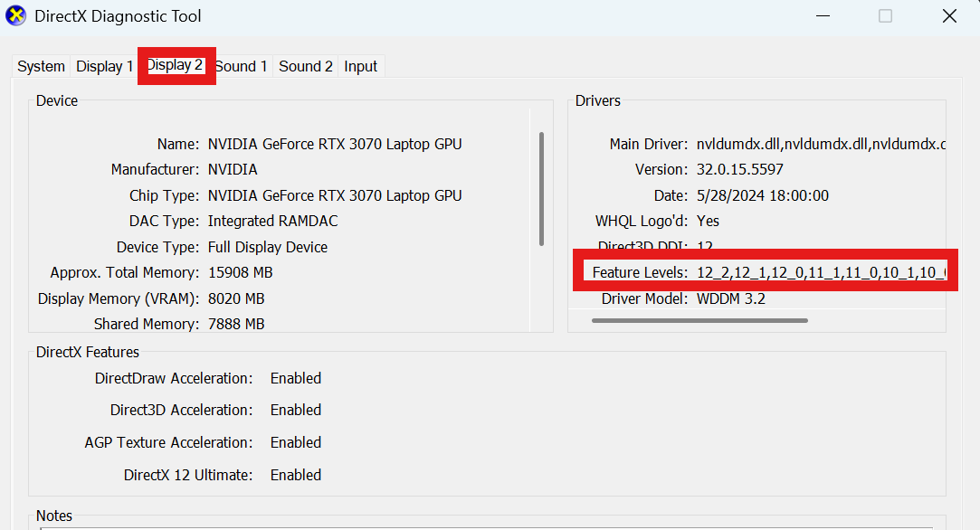Close the DirectX Diagnostic Tool window
980x530 pixels.
(x=949, y=15)
